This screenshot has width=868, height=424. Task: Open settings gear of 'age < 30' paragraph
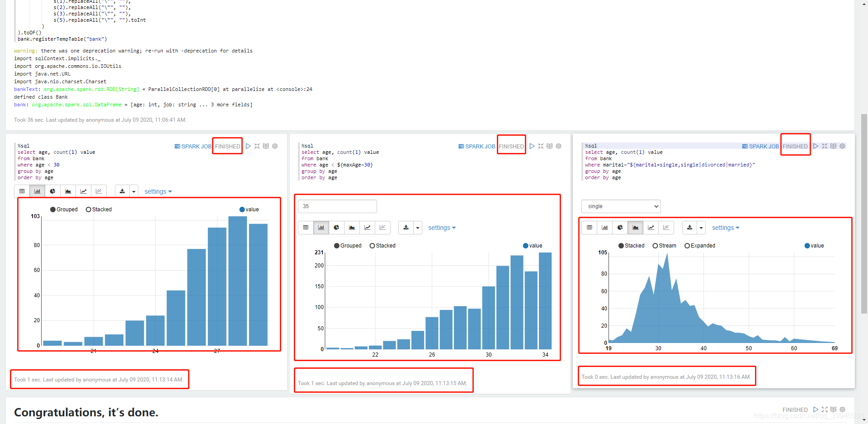275,146
